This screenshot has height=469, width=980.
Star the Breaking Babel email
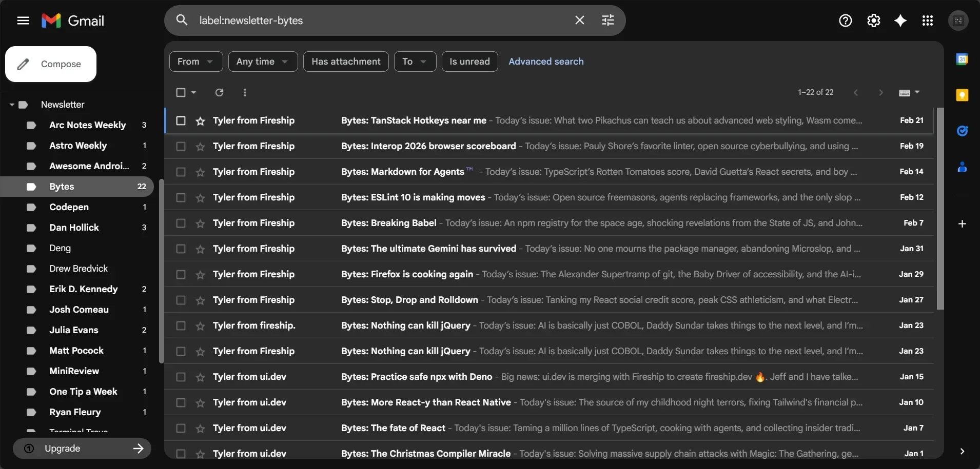coord(200,223)
